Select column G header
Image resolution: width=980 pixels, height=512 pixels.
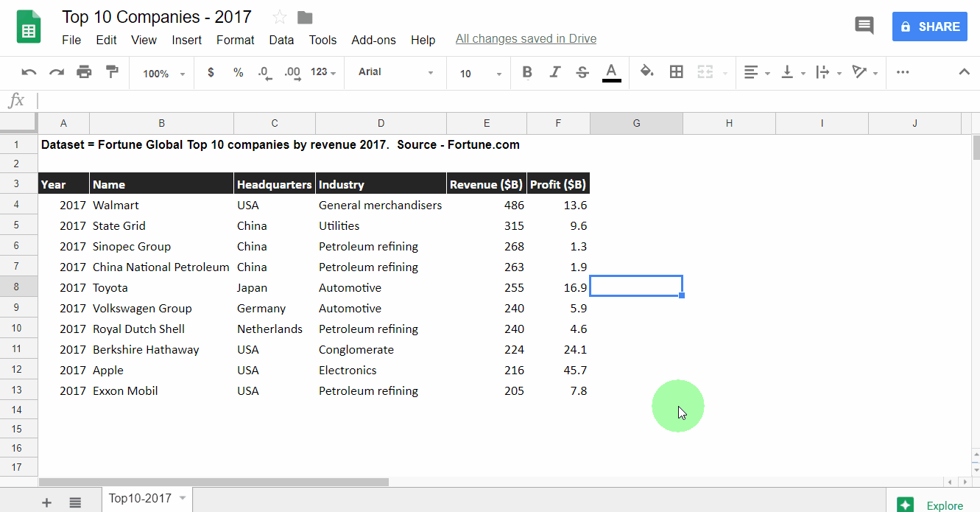pyautogui.click(x=636, y=123)
